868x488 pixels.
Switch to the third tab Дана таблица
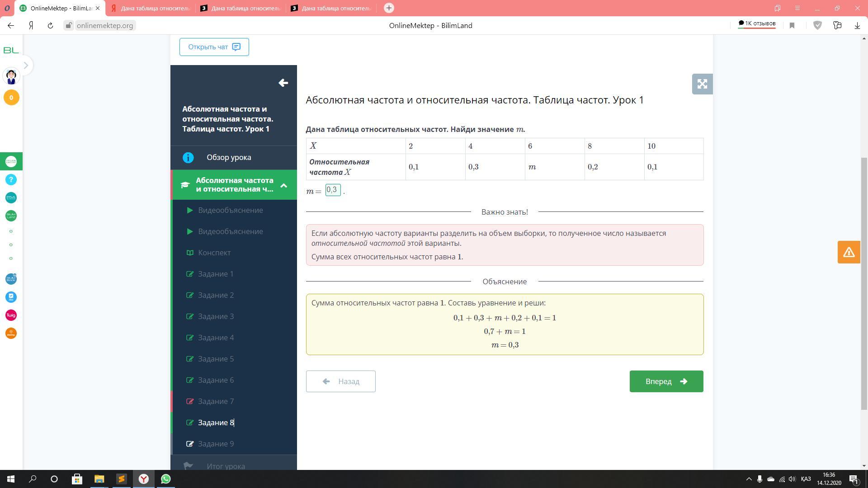[241, 8]
